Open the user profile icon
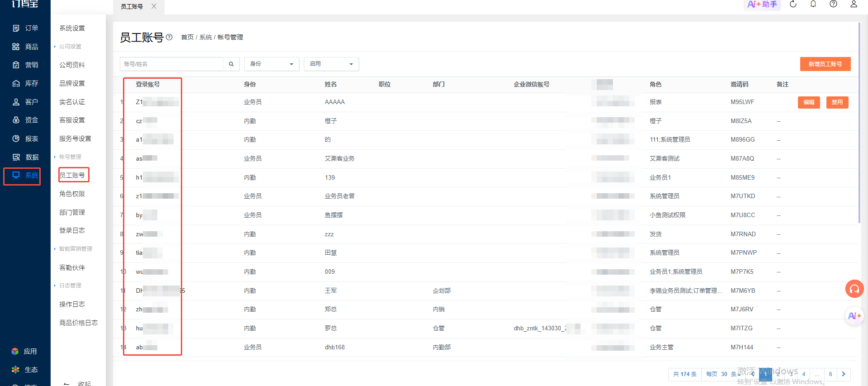Screen dimensions: 868x386 tap(854, 4)
